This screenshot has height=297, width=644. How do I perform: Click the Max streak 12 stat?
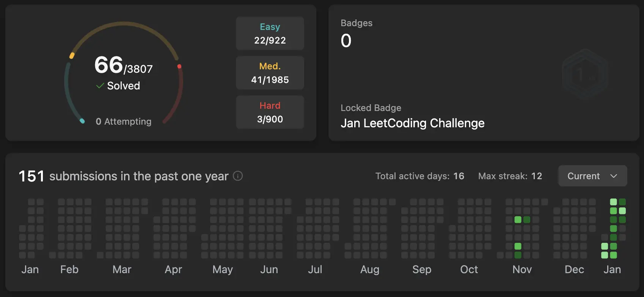tap(510, 176)
